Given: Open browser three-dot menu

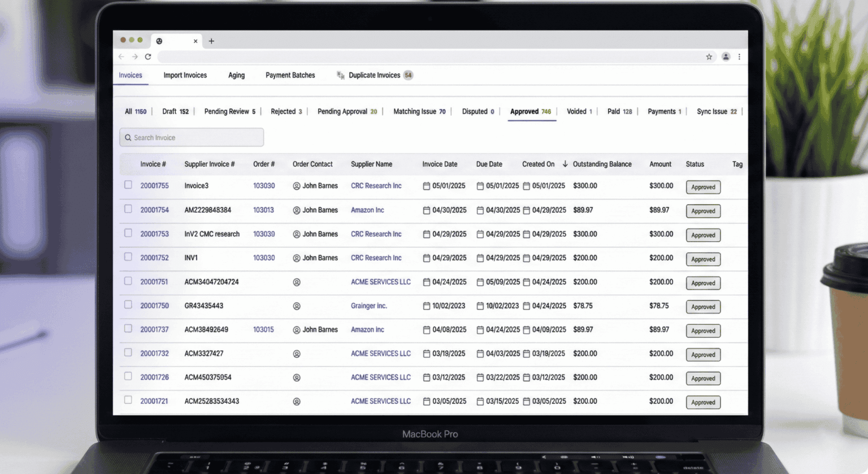Looking at the screenshot, I should click(x=739, y=57).
